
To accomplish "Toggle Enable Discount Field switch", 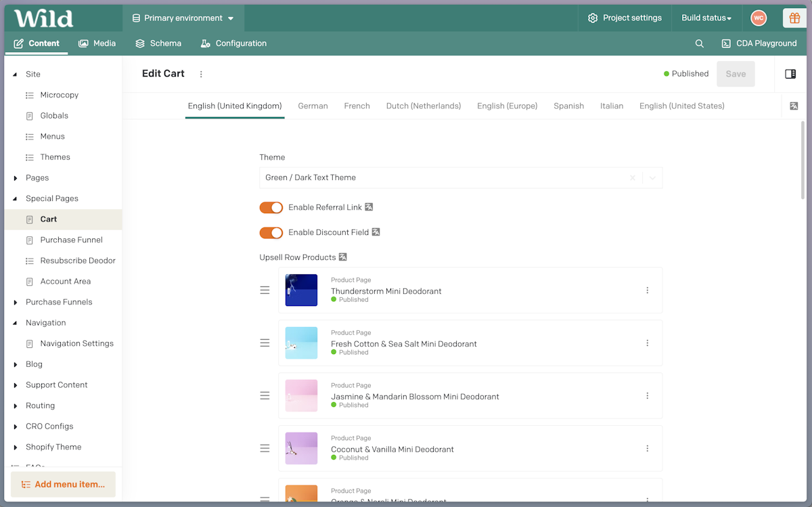I will click(x=271, y=233).
